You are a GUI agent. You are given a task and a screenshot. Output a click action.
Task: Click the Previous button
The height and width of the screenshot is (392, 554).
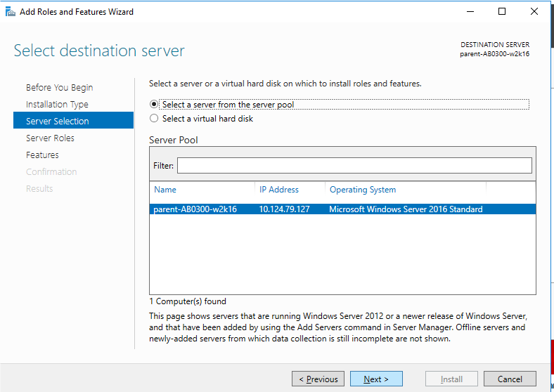[x=318, y=379]
